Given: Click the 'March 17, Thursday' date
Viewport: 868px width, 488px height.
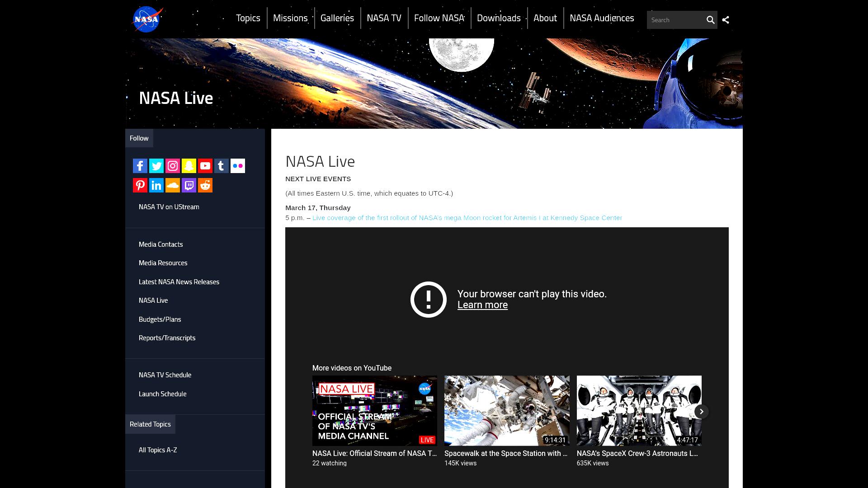Looking at the screenshot, I should (318, 208).
